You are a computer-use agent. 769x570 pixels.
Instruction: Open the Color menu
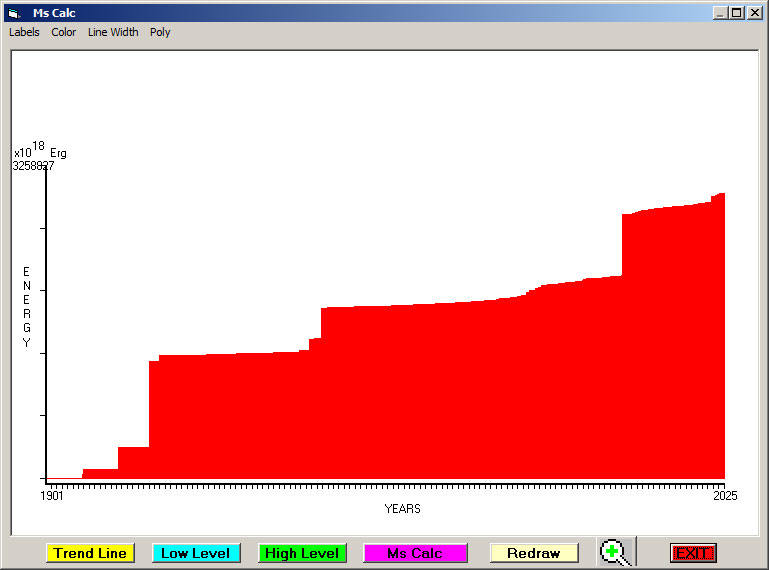64,32
